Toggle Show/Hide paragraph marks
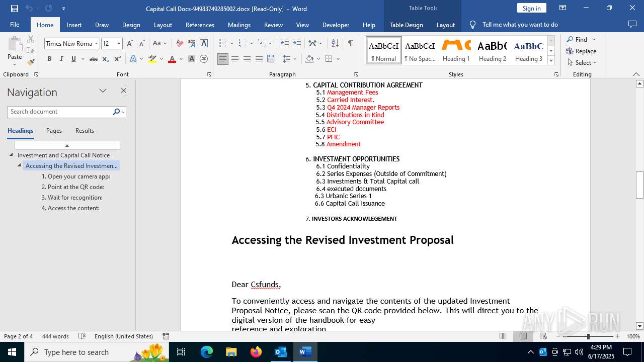The height and width of the screenshot is (362, 644). (350, 44)
